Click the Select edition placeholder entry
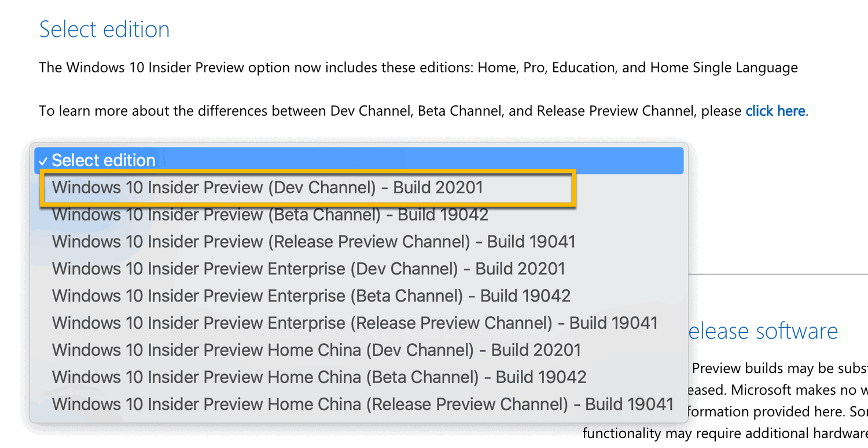 click(x=104, y=160)
